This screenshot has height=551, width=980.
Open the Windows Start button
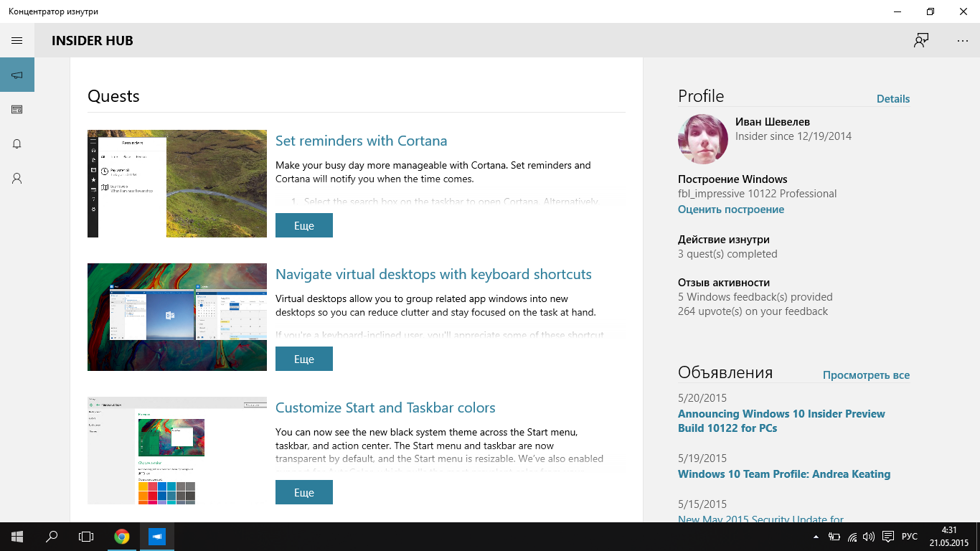coord(17,537)
